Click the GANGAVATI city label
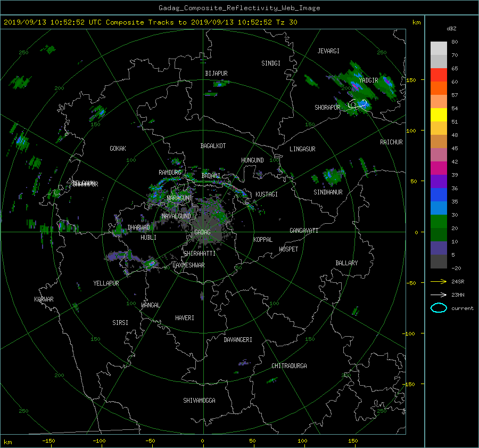 pos(304,231)
